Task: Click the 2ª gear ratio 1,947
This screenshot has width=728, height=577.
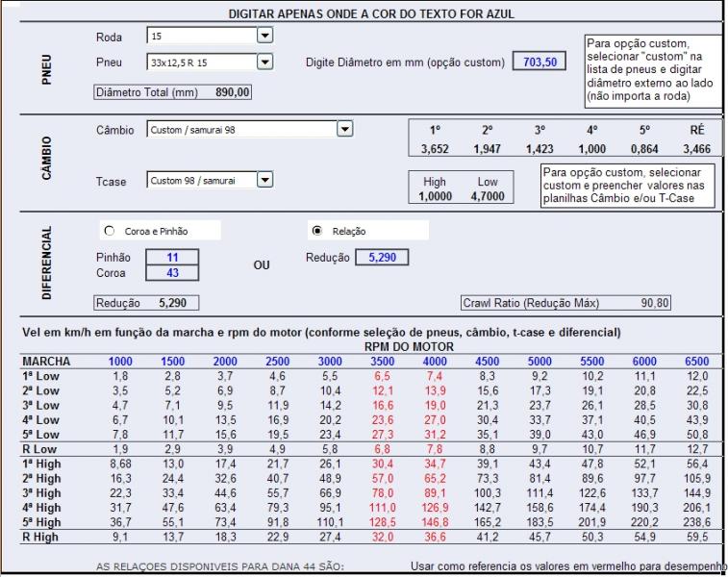Action: [x=487, y=149]
